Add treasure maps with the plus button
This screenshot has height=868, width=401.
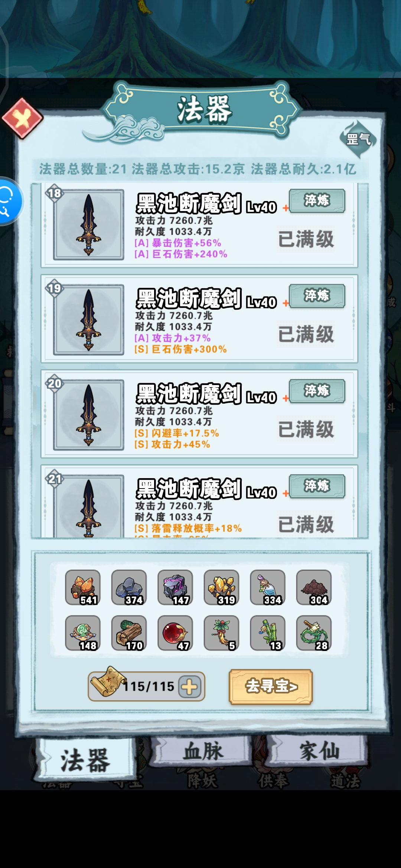point(190,687)
